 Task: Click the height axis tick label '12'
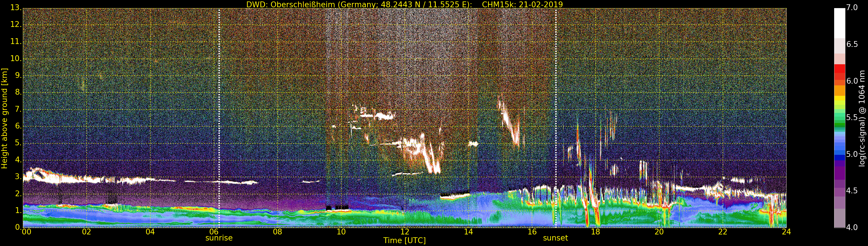16,25
